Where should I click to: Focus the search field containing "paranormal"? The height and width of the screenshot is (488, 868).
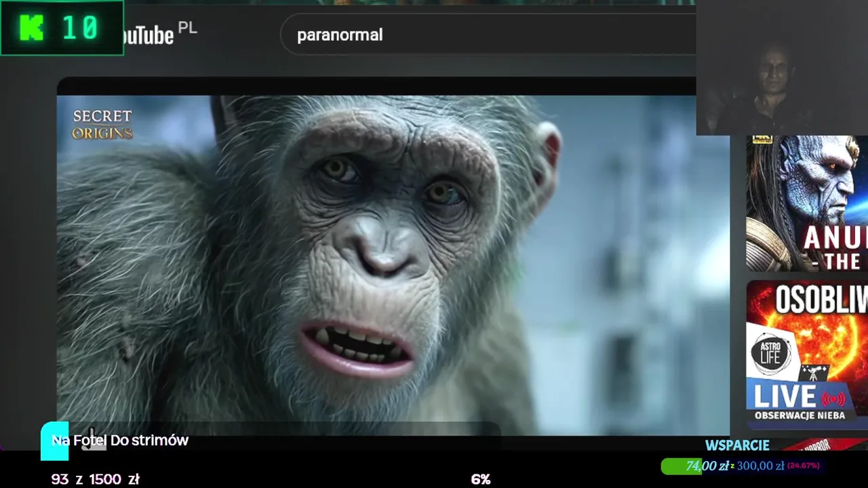(x=488, y=35)
